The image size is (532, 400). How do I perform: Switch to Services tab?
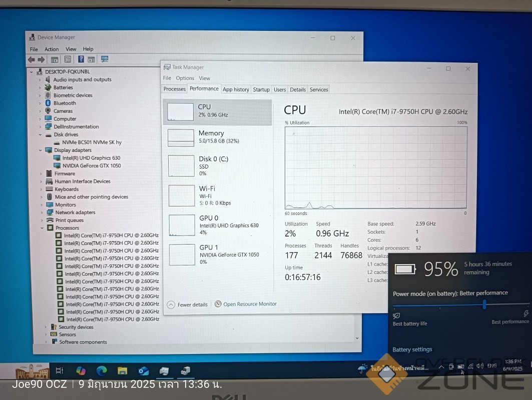[x=319, y=89]
